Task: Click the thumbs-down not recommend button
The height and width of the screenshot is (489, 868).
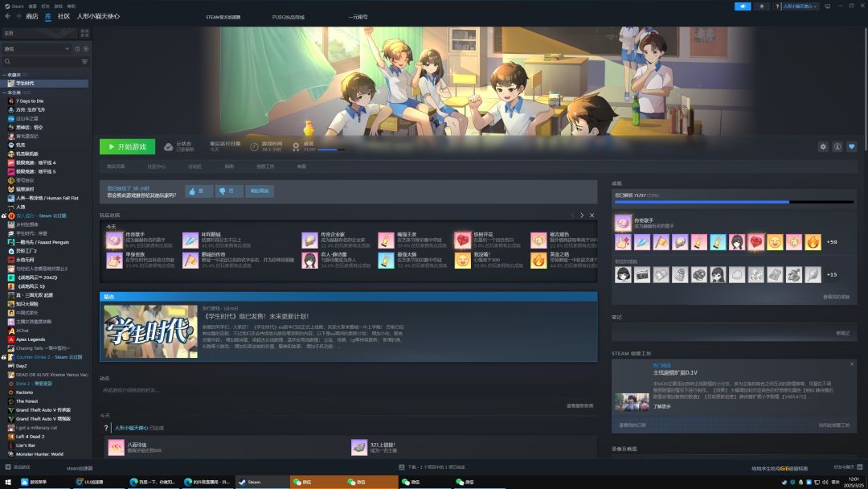Action: click(x=228, y=191)
